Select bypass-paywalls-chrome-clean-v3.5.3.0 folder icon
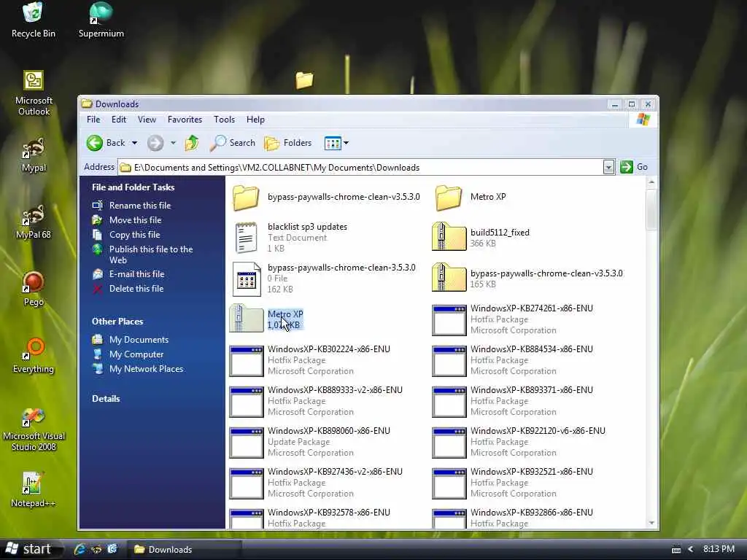Image resolution: width=747 pixels, height=560 pixels. pos(246,198)
